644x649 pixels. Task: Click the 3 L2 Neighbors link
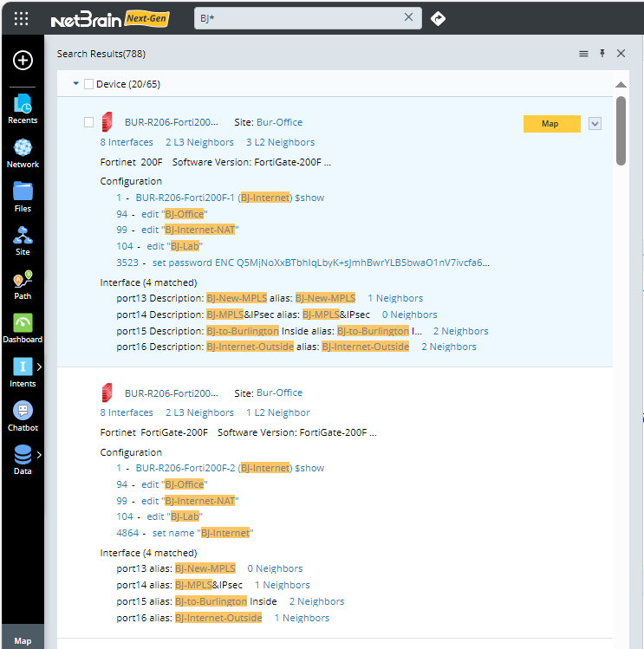pos(280,142)
